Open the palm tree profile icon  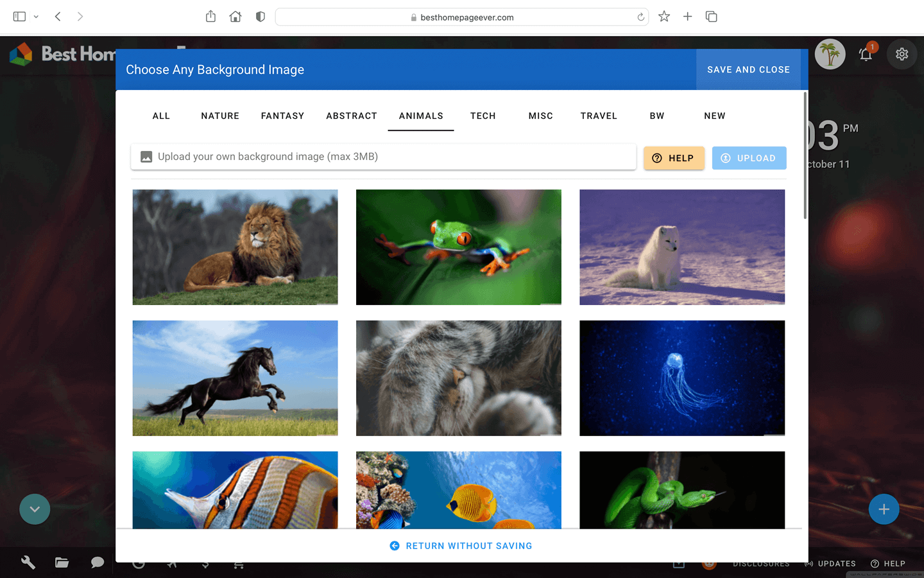pyautogui.click(x=830, y=54)
